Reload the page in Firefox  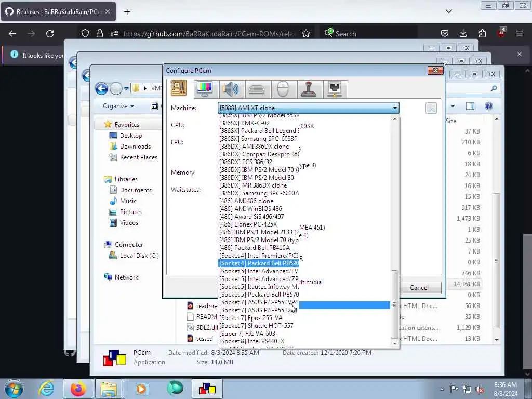pos(50,34)
